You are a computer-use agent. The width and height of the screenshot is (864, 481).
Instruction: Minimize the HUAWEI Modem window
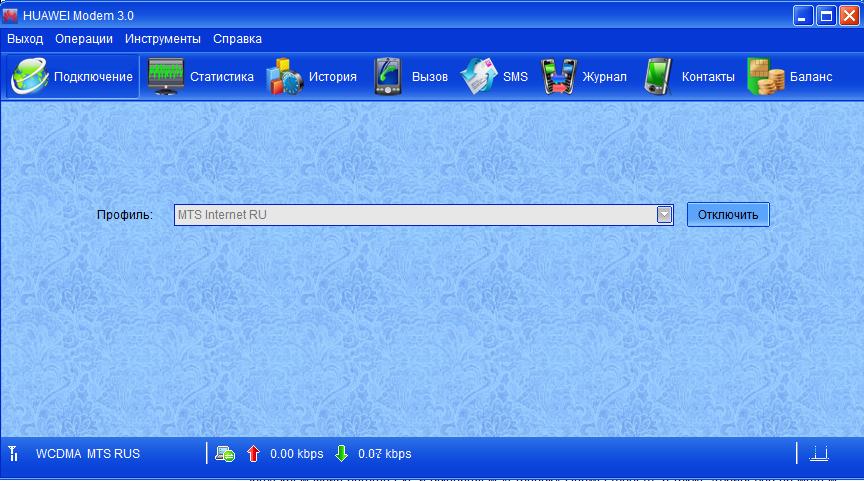pos(802,15)
